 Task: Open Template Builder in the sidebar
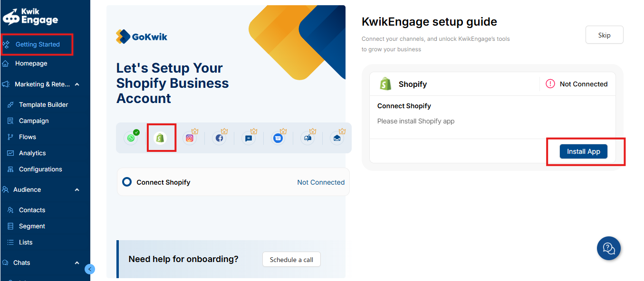pyautogui.click(x=43, y=105)
